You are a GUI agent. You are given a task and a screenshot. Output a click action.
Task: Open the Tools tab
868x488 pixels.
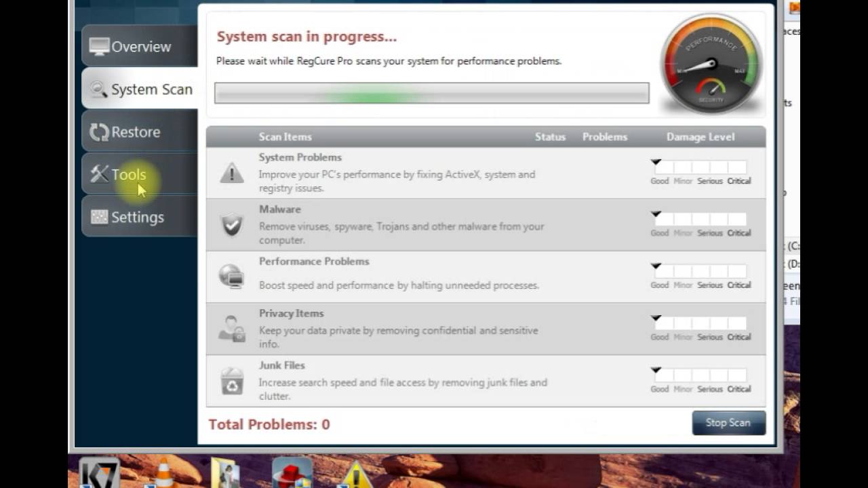(x=140, y=174)
